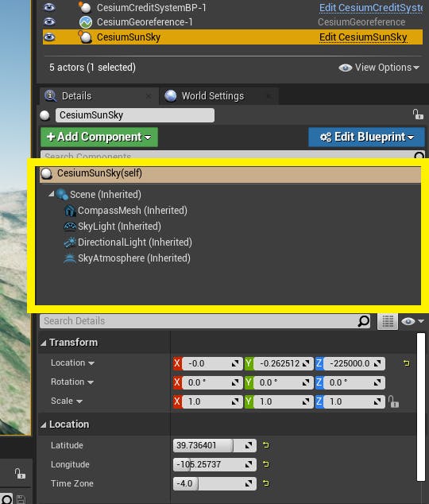
Task: Edit the Location Y value field
Action: tap(283, 363)
